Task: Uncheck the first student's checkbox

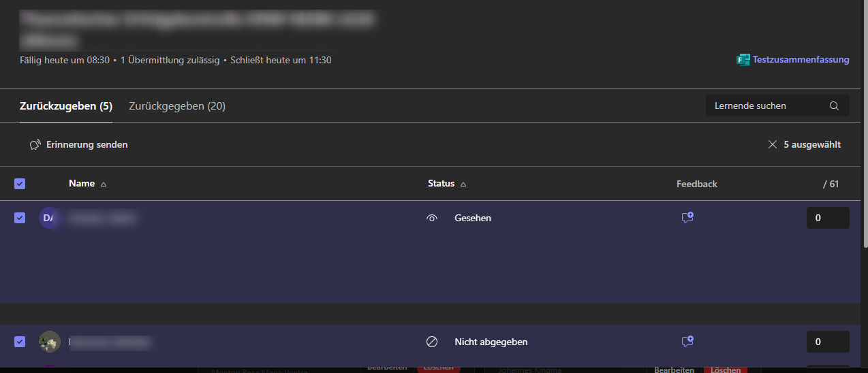Action: click(20, 218)
